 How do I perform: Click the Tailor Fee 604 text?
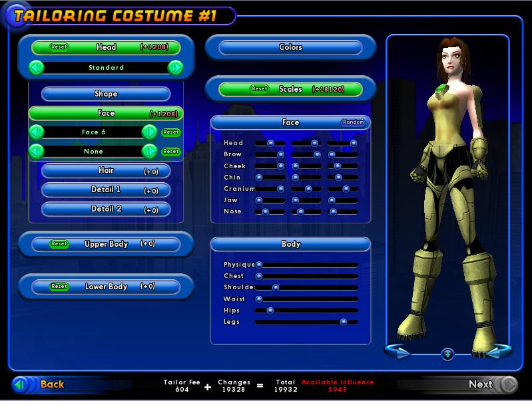[182, 386]
